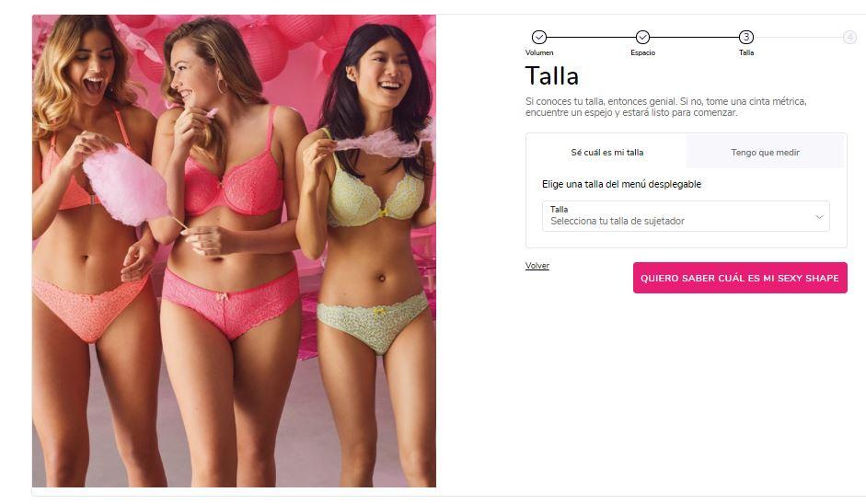This screenshot has height=504, width=866.
Task: Click the Espacio step checkmark icon
Action: (x=642, y=37)
